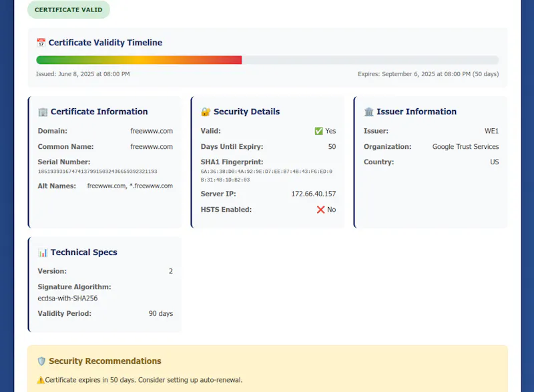Click the Common Name value freewww.com

point(152,147)
